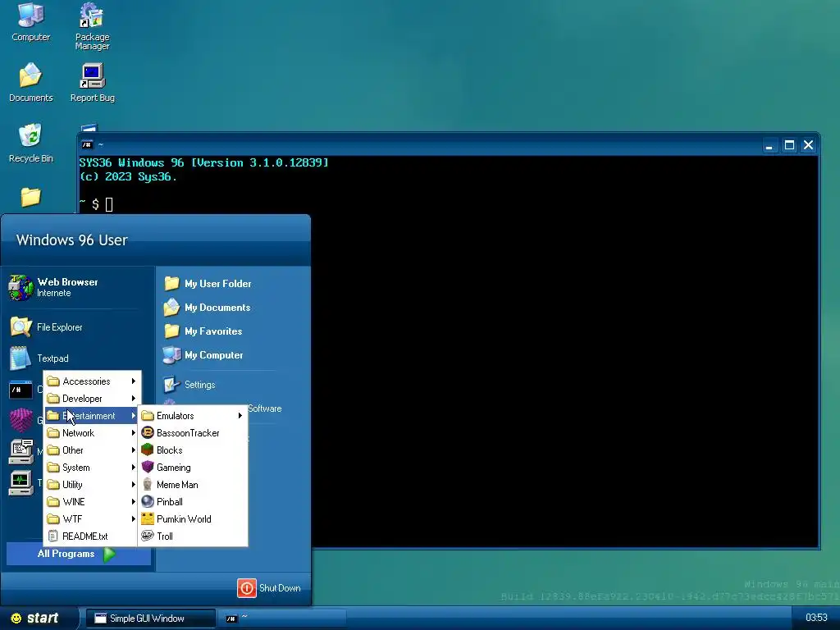Open the Package Manager desktop icon
The image size is (840, 630).
(92, 27)
